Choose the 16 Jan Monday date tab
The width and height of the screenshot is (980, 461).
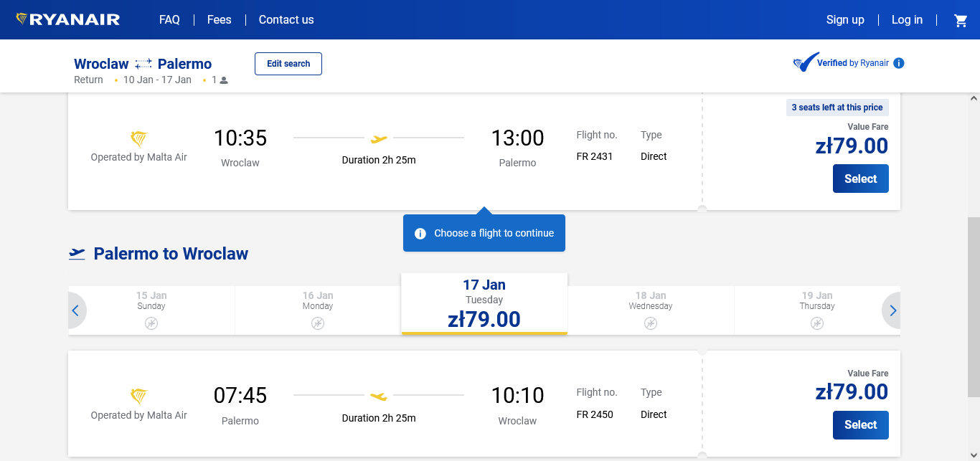(318, 310)
